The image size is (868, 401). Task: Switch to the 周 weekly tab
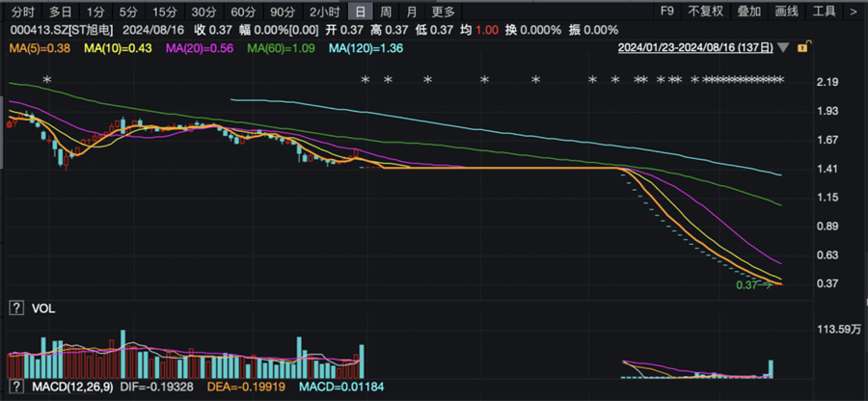click(x=386, y=11)
